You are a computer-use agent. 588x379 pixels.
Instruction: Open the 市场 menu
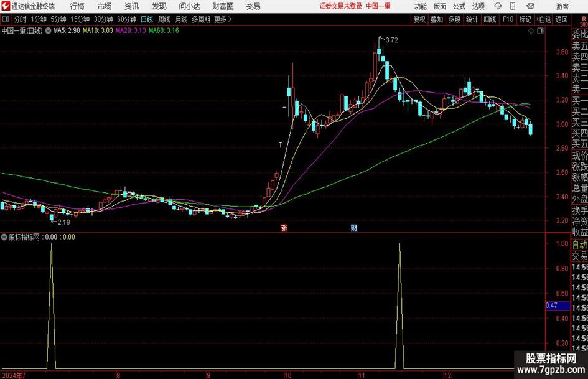click(x=105, y=6)
